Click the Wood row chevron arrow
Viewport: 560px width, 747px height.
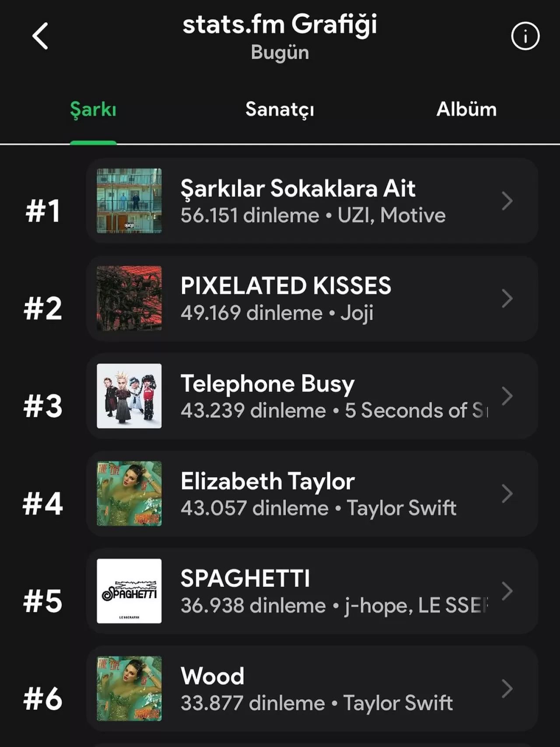(507, 689)
